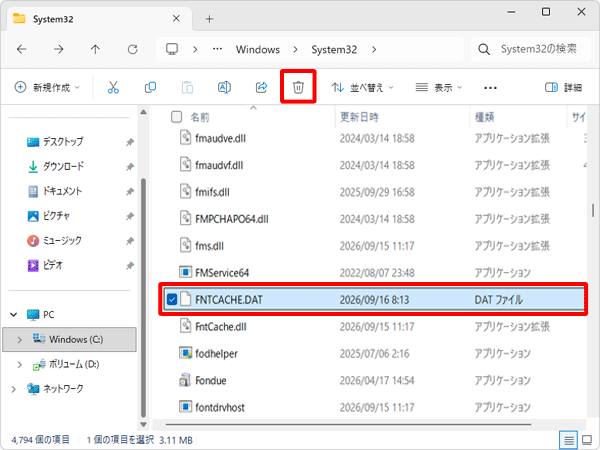Image resolution: width=600 pixels, height=450 pixels.
Task: Switch to details list view icon in status bar
Action: 569,440
